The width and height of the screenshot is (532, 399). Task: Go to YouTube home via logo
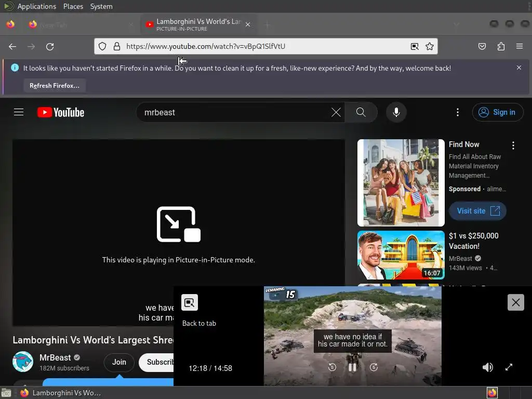(61, 112)
